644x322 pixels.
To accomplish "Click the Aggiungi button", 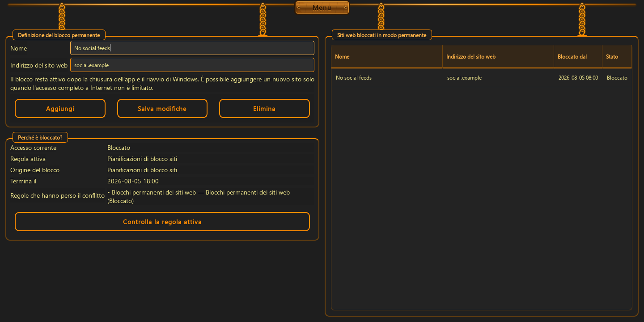I will 60,109.
